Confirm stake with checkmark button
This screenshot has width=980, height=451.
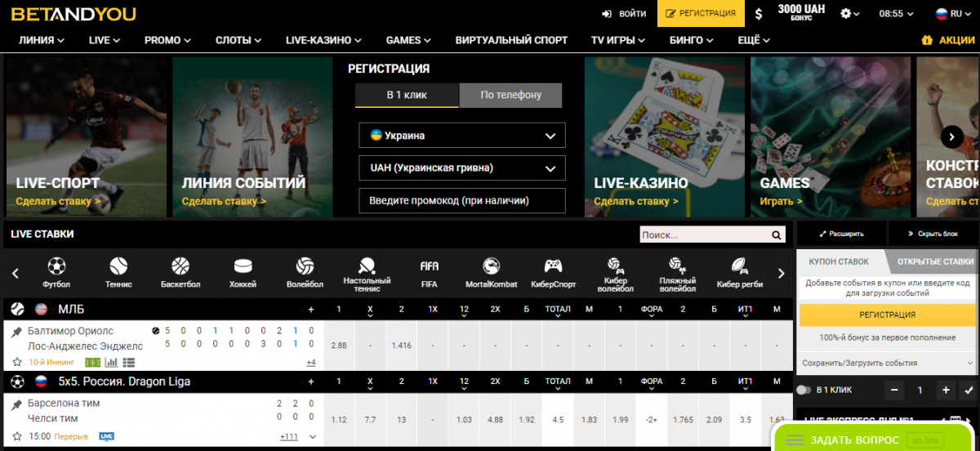click(969, 391)
